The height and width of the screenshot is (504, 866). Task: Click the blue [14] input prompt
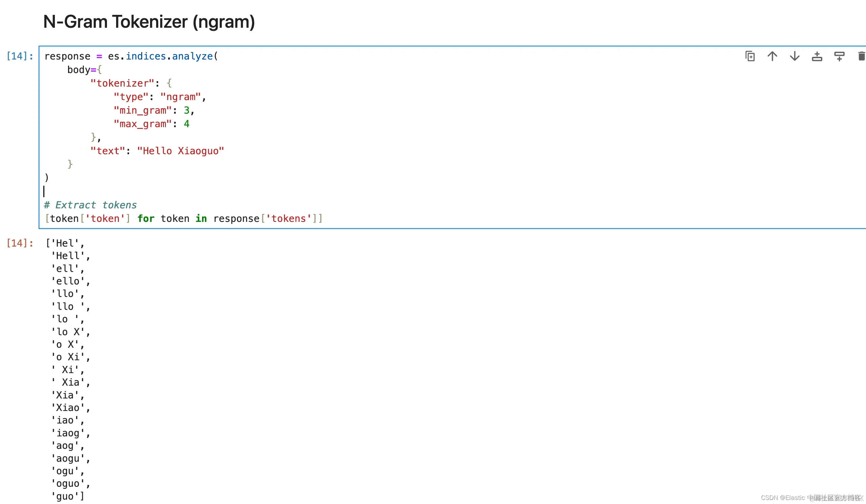click(x=20, y=56)
